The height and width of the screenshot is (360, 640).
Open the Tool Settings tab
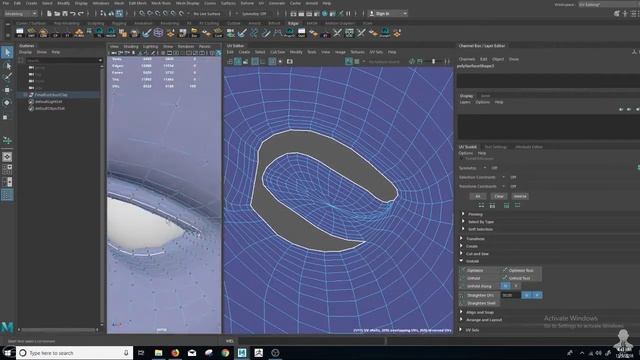496,147
